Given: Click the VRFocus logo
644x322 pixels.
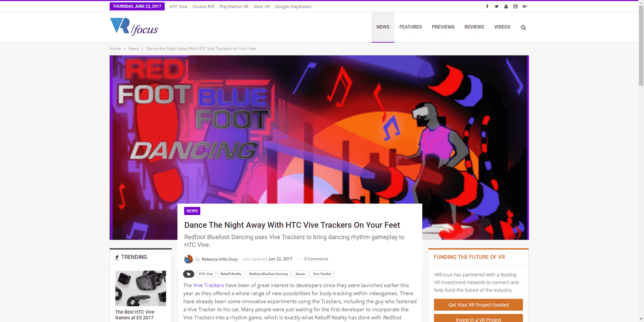Looking at the screenshot, I should [x=134, y=27].
